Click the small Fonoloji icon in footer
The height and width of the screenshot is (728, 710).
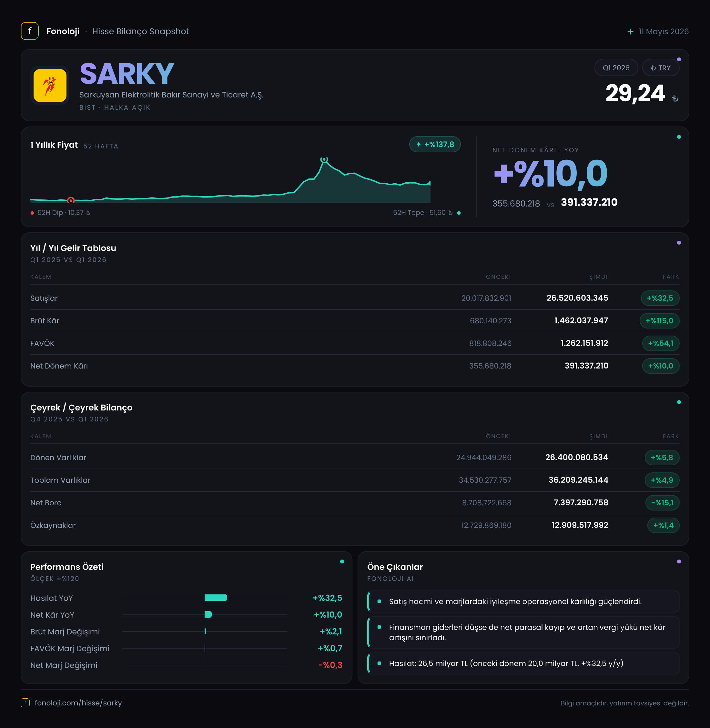coord(25,703)
